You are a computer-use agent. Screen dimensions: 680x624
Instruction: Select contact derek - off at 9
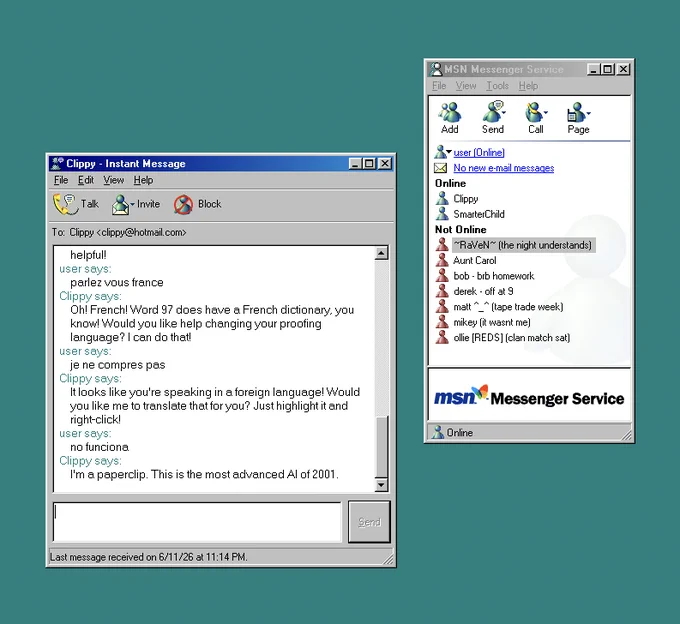coord(483,291)
